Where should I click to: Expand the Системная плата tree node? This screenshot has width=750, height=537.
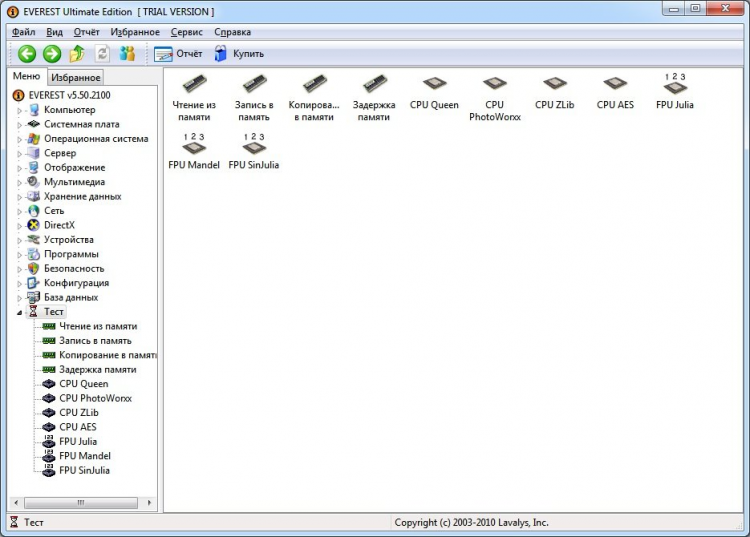point(20,125)
